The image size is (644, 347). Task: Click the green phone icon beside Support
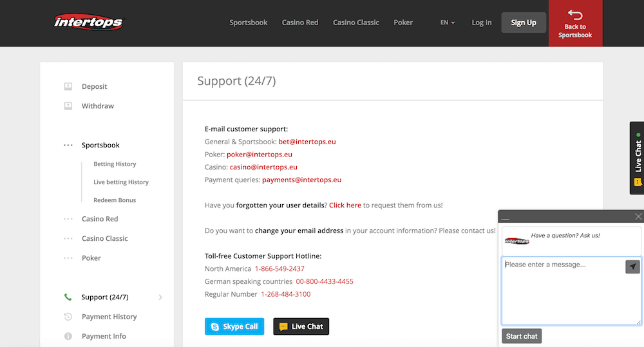pyautogui.click(x=68, y=297)
